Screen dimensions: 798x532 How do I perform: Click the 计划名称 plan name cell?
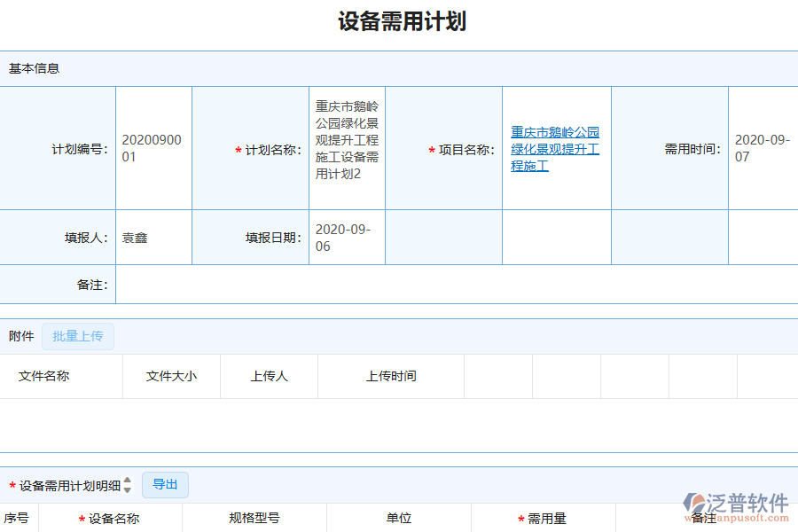346,148
